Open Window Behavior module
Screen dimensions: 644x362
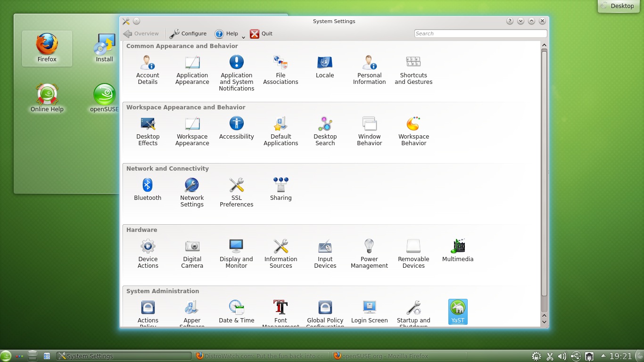369,131
